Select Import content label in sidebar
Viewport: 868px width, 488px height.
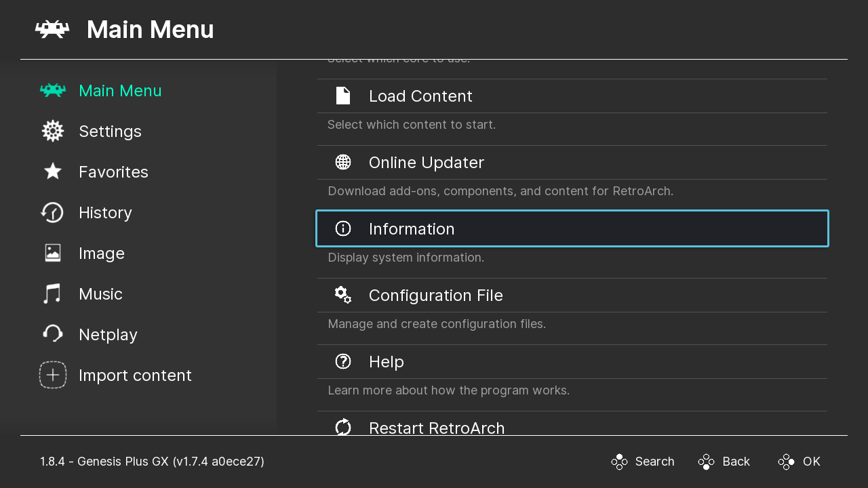pos(135,375)
